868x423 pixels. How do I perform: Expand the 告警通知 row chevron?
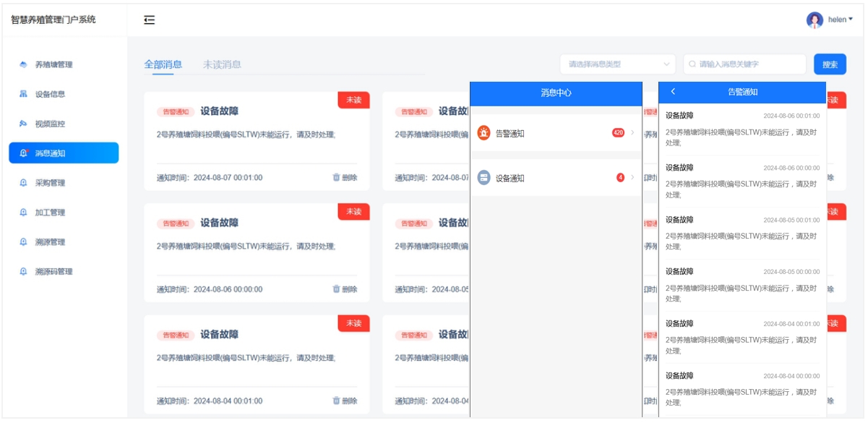click(x=632, y=133)
